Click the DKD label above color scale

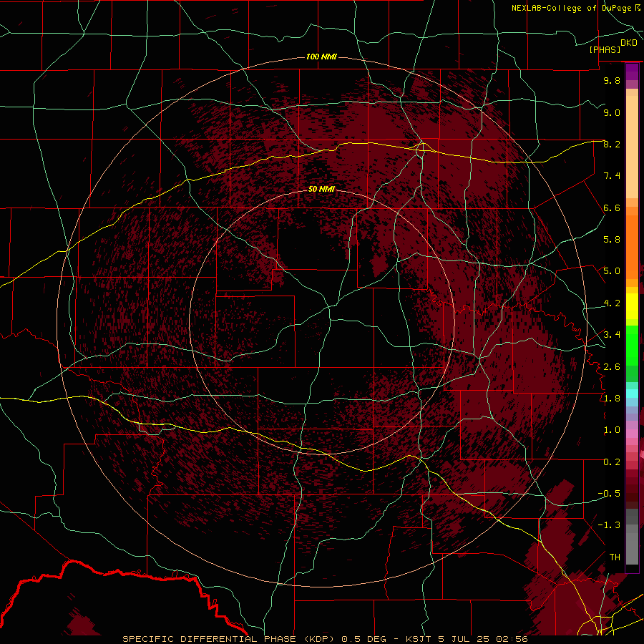[628, 43]
